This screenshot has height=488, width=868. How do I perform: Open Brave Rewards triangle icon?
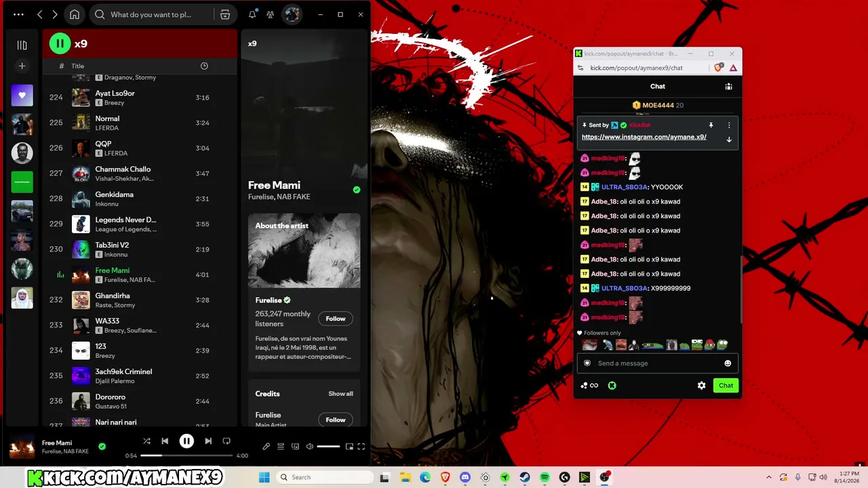(x=733, y=68)
